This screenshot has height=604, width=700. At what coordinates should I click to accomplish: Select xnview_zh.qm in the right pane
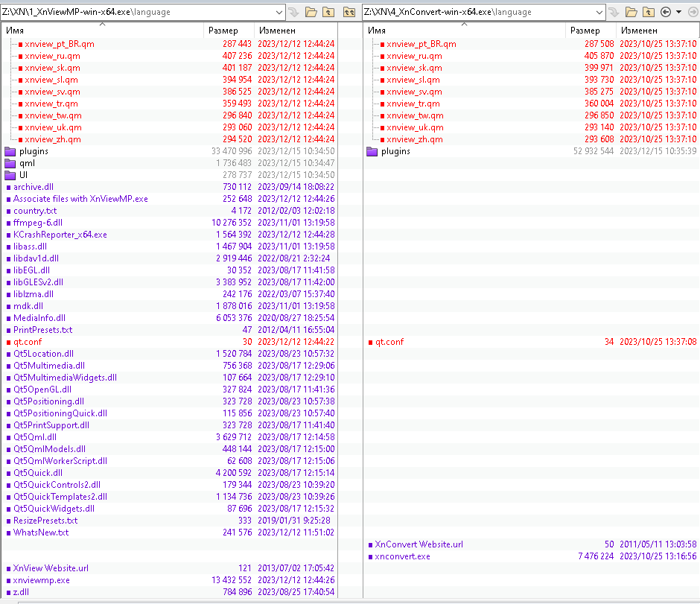point(415,139)
